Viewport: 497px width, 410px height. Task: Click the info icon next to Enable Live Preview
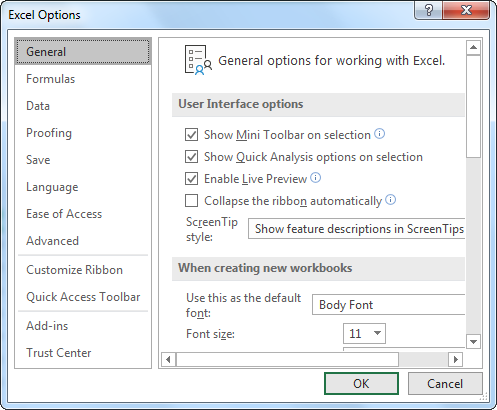(x=315, y=178)
